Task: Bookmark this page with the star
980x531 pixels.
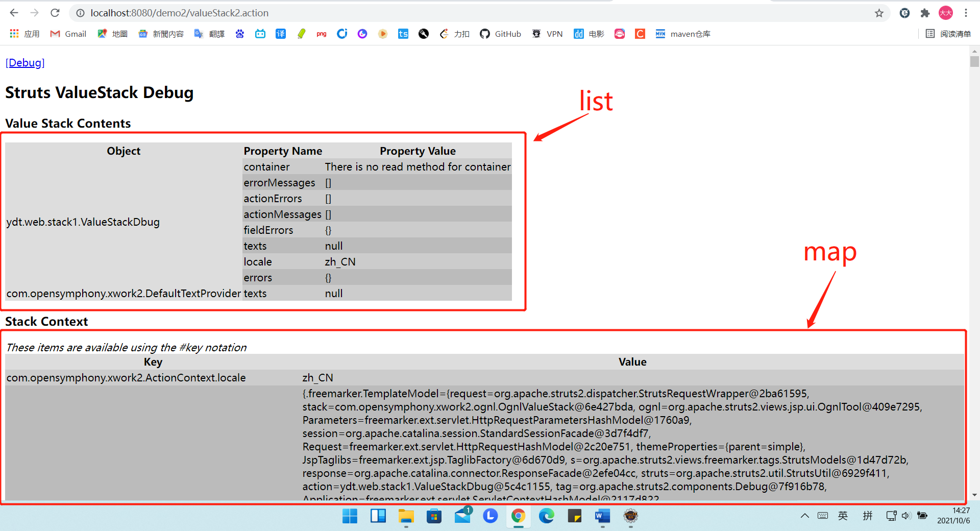Action: [x=879, y=13]
